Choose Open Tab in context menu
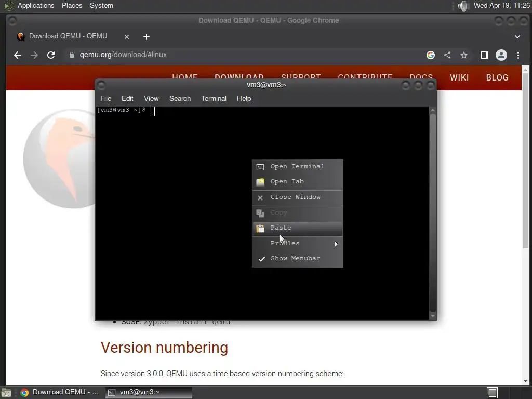This screenshot has width=532, height=399. point(298,182)
